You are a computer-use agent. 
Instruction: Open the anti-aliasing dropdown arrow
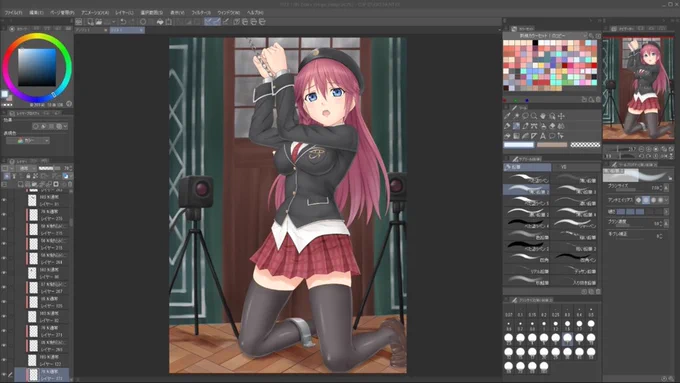(667, 200)
